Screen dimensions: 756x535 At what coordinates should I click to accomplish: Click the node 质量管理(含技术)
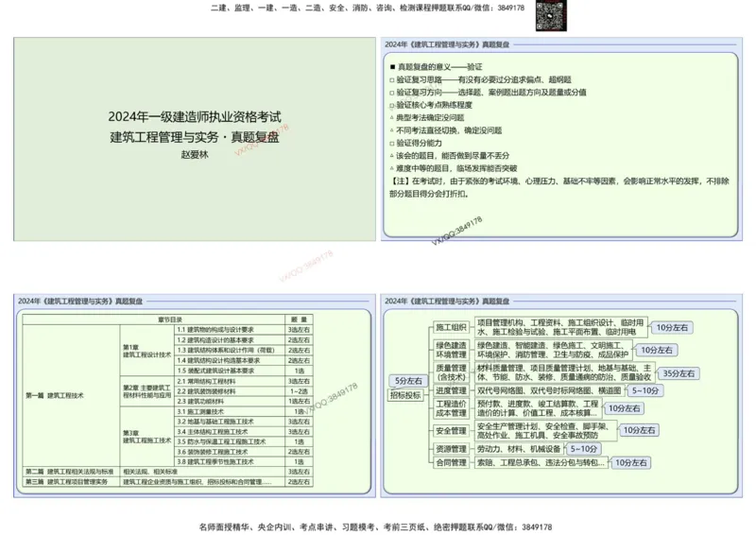(451, 372)
